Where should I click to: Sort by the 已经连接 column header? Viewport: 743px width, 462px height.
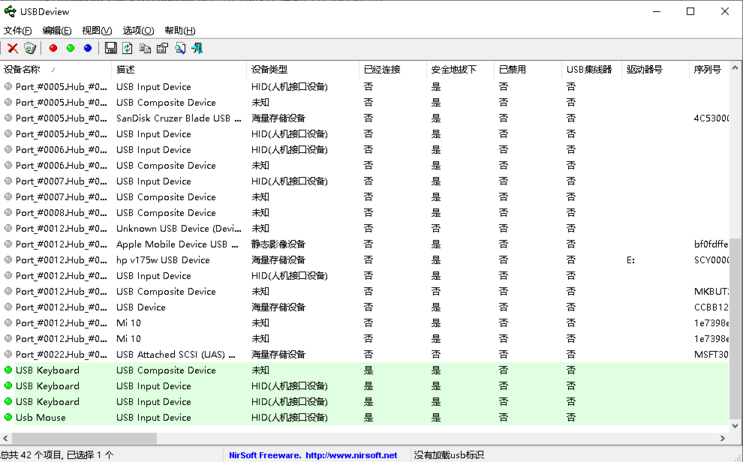(381, 70)
